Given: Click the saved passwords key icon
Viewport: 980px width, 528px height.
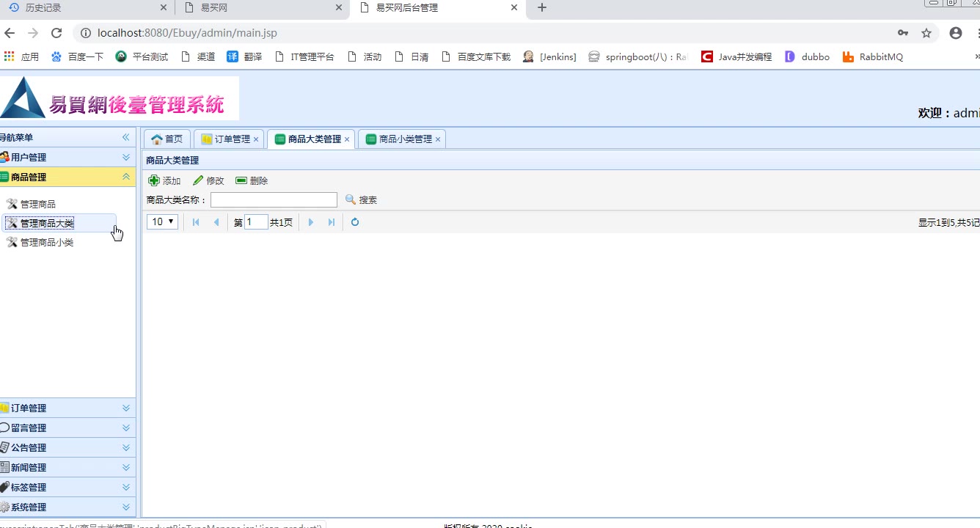Looking at the screenshot, I should tap(903, 33).
